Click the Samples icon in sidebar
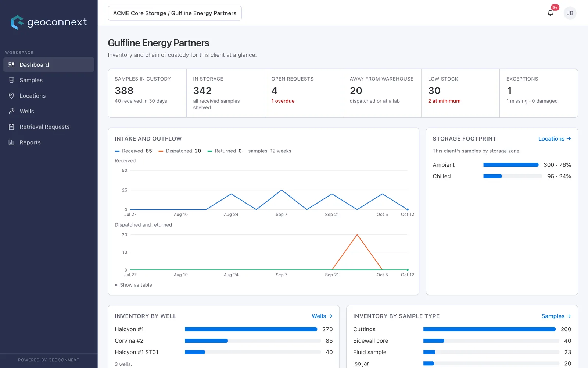This screenshot has width=588, height=368. pyautogui.click(x=11, y=80)
